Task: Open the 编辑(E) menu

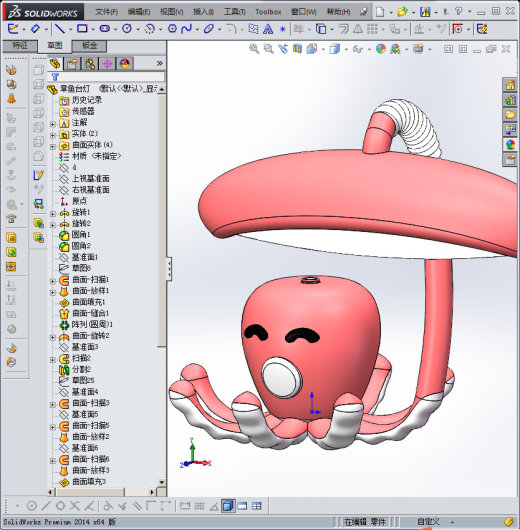Action: coord(139,12)
